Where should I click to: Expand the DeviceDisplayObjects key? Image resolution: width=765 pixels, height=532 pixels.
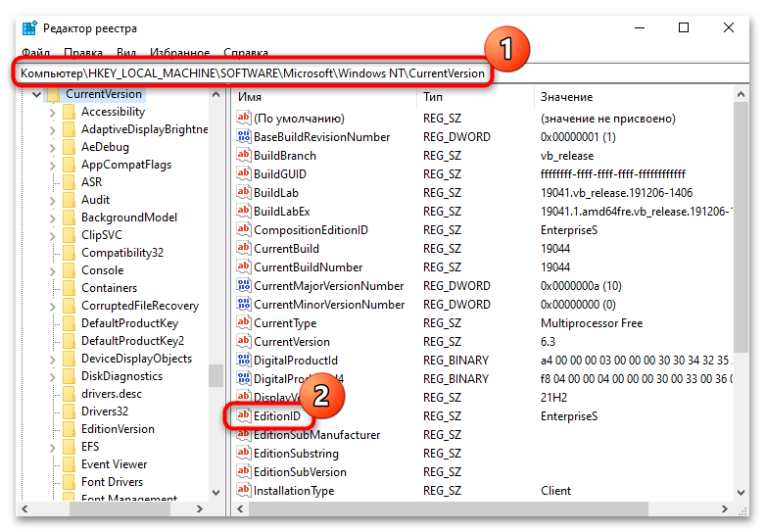pyautogui.click(x=53, y=359)
